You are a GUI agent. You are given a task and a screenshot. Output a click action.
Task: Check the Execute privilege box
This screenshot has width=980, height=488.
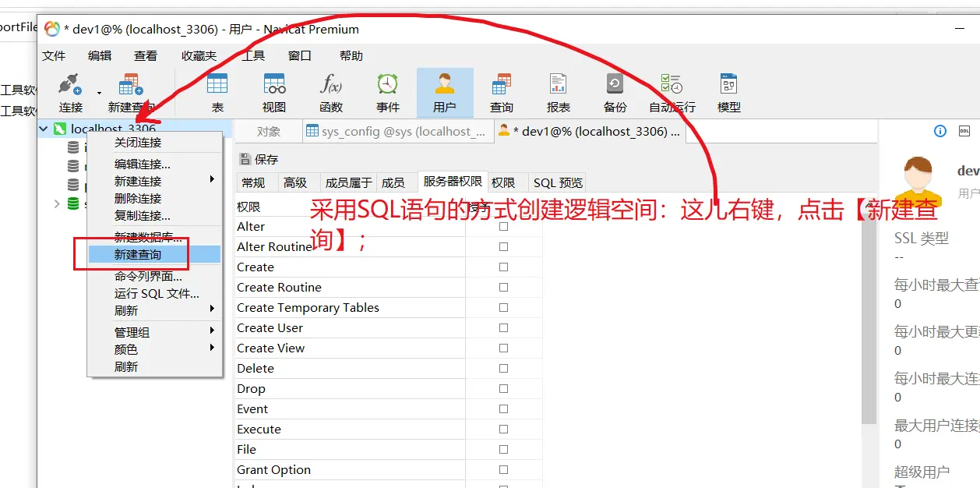point(503,429)
